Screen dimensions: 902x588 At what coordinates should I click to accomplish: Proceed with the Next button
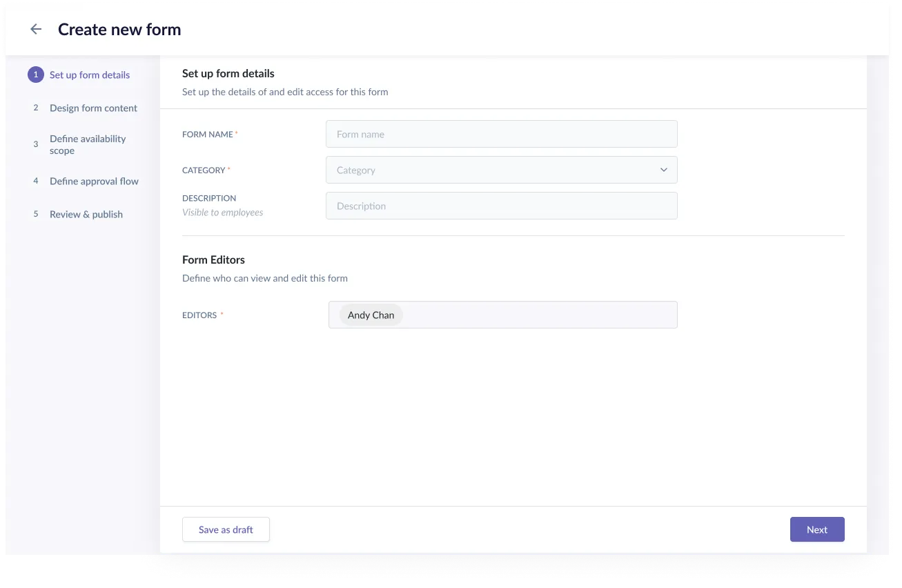coord(817,529)
